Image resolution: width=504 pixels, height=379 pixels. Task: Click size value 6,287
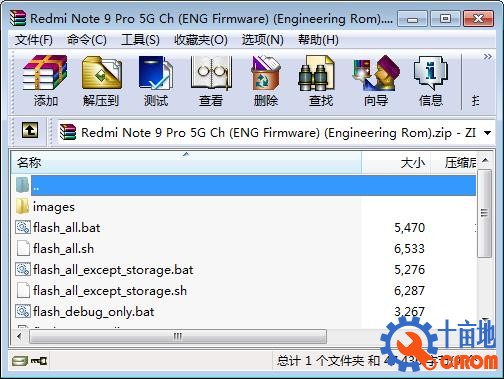(x=409, y=291)
